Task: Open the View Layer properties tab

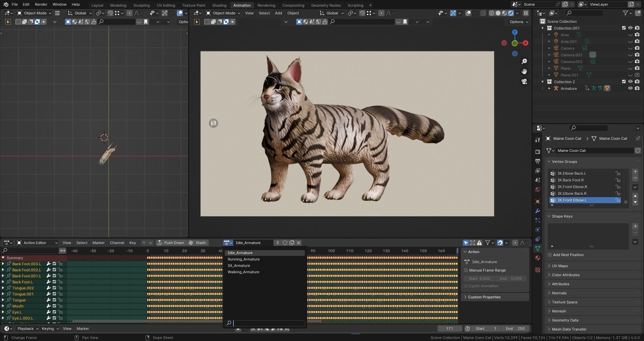Action: pos(538,171)
